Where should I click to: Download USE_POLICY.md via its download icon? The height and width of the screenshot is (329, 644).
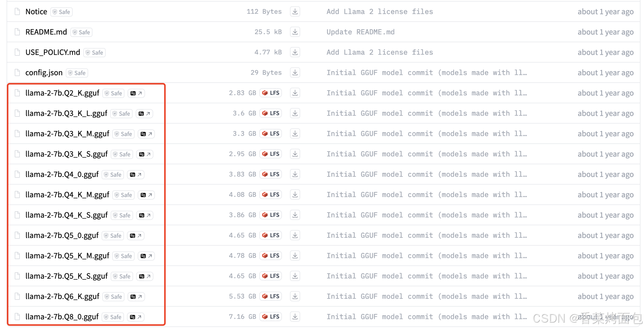295,52
